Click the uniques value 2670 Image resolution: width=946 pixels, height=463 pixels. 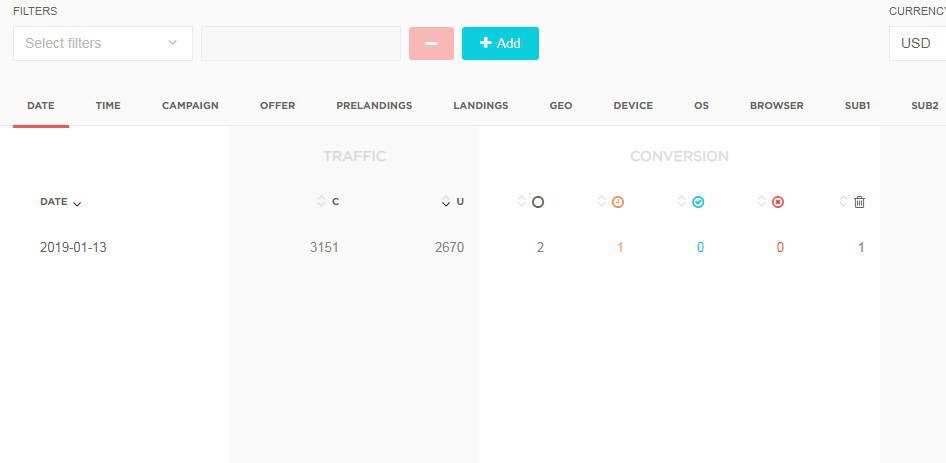point(449,247)
